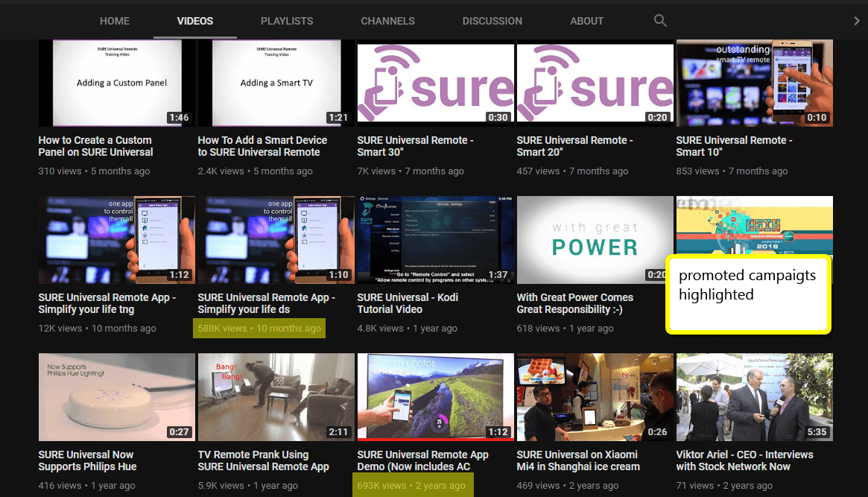The image size is (868, 497).
Task: Click 'SURE Universal Remote - Smart 10"' title
Action: click(x=734, y=146)
